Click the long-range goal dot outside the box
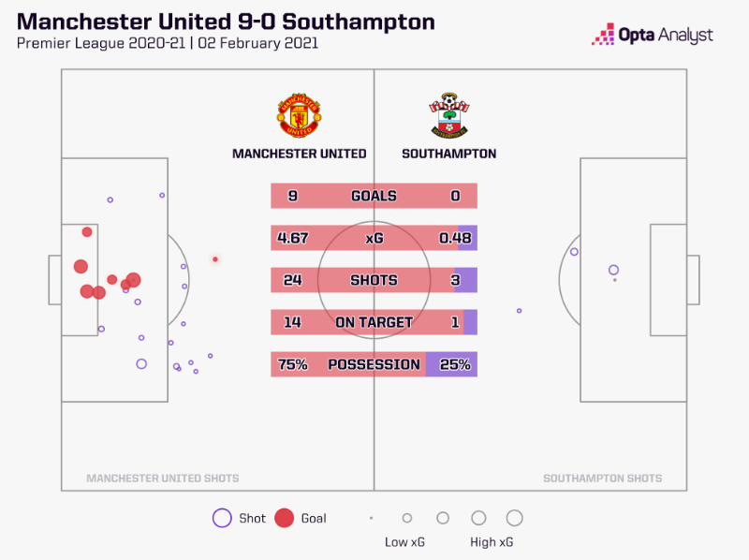 coord(215,259)
